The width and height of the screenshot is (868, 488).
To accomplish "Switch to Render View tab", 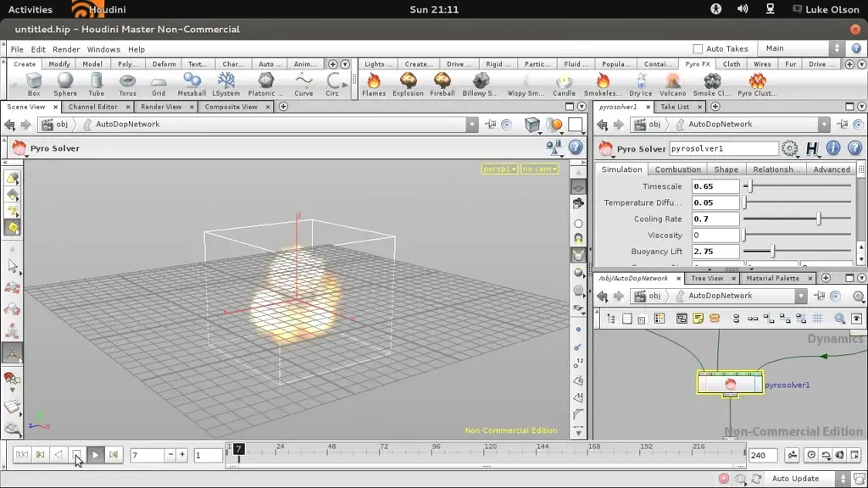I will [160, 107].
